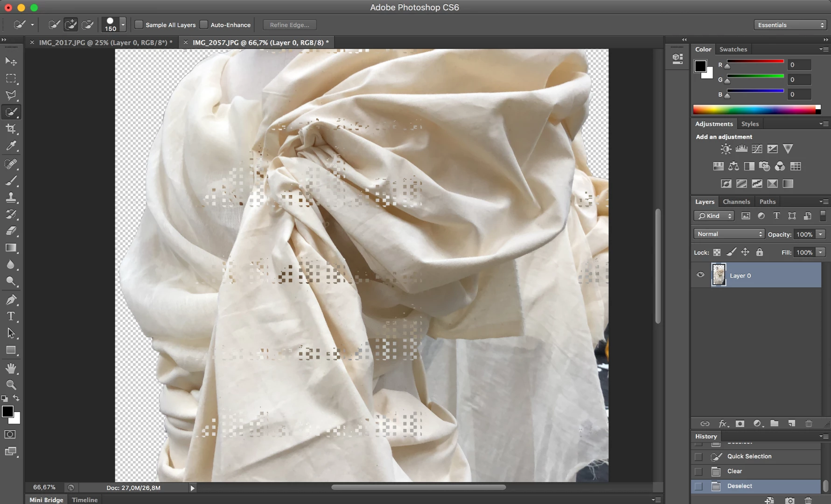The height and width of the screenshot is (504, 831).
Task: Open the Opacity slider dropdown arrow
Action: tap(820, 234)
